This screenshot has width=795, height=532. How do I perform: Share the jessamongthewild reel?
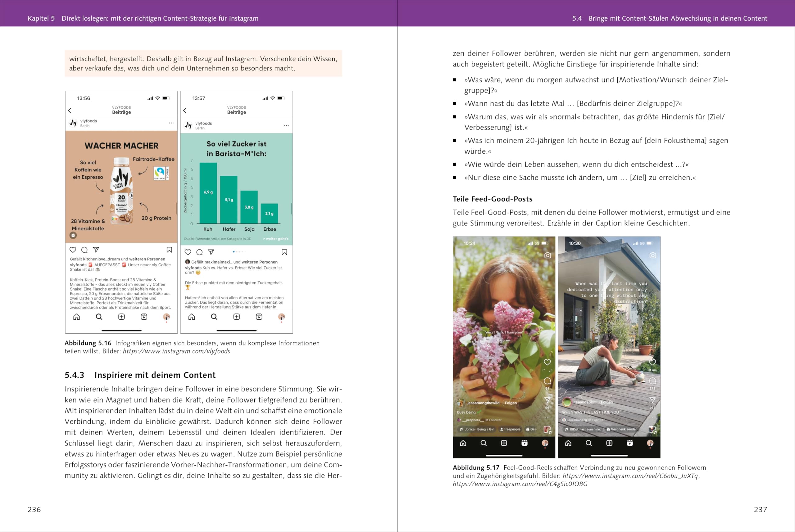[x=547, y=400]
